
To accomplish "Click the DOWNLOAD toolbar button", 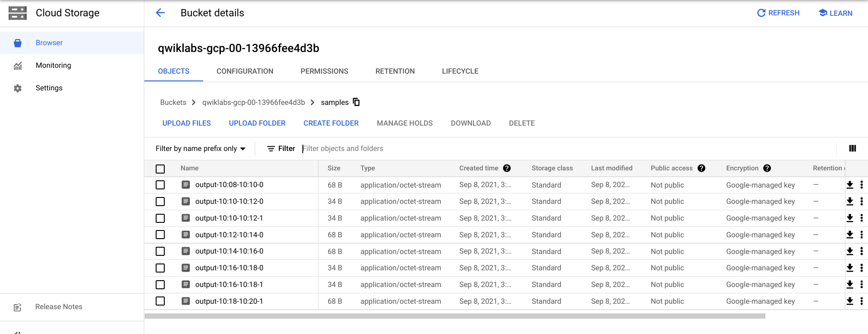I will pyautogui.click(x=471, y=123).
